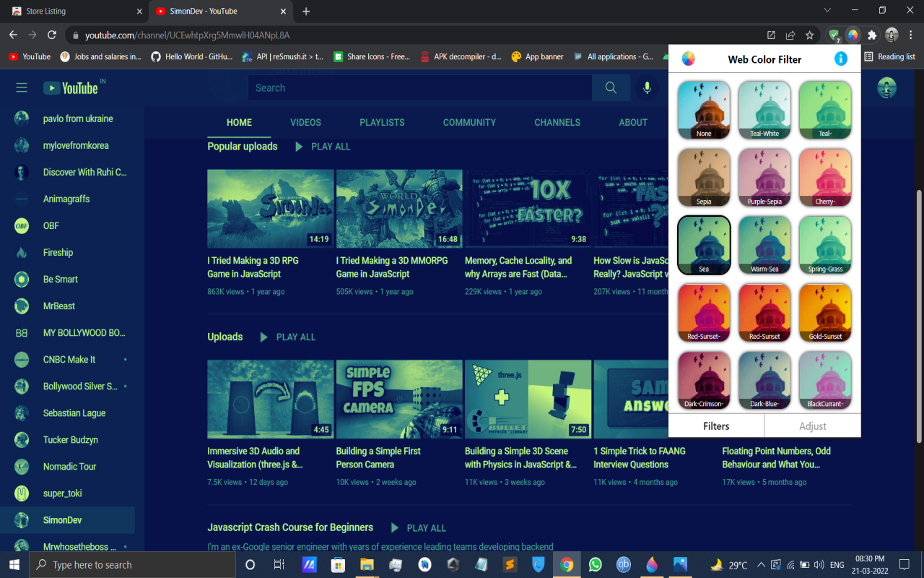Reload the page
Viewport: 924px width, 578px height.
click(52, 35)
